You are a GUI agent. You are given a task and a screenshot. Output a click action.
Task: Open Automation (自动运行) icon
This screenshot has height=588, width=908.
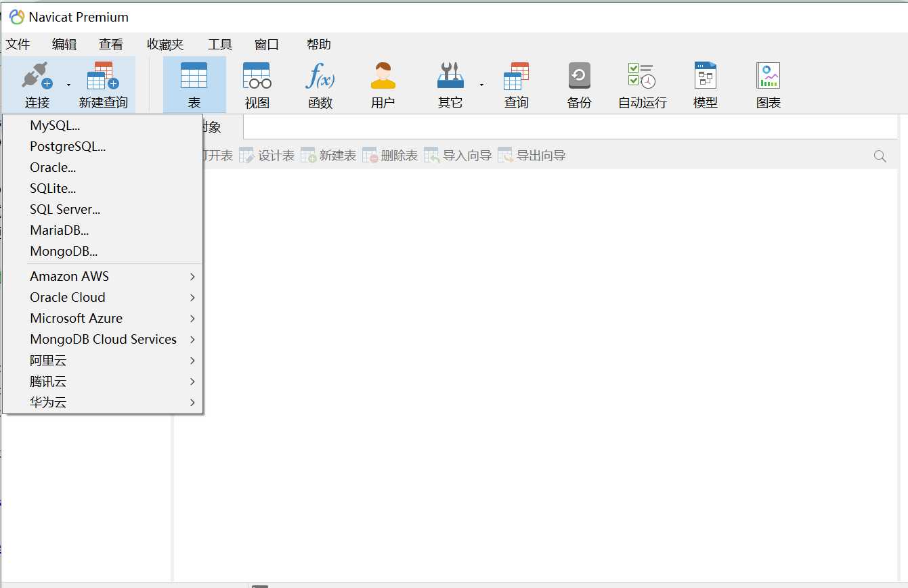(x=642, y=75)
